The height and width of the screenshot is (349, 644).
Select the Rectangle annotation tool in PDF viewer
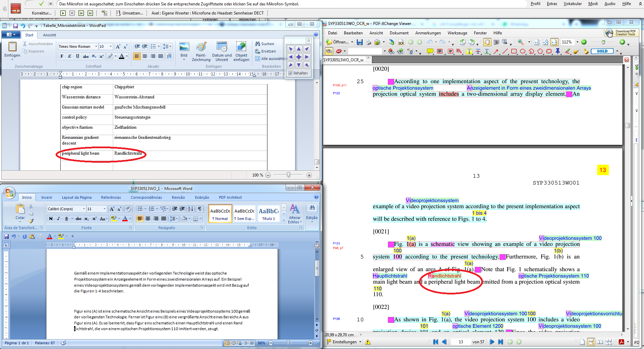coord(514,51)
